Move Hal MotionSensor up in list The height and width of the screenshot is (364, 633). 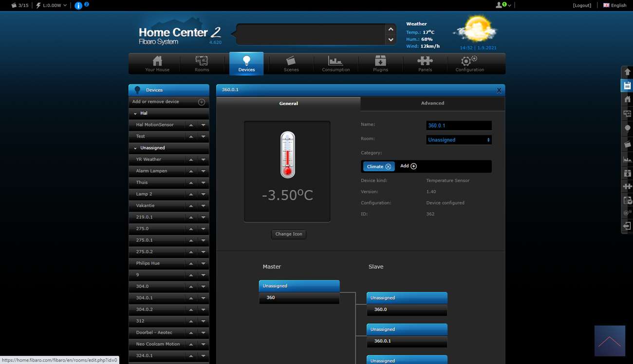point(191,125)
